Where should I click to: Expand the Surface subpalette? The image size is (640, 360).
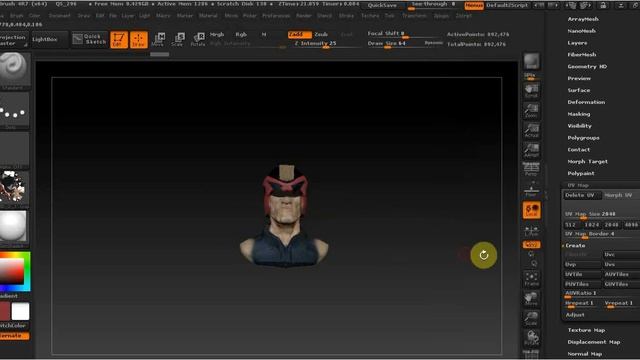pyautogui.click(x=579, y=90)
